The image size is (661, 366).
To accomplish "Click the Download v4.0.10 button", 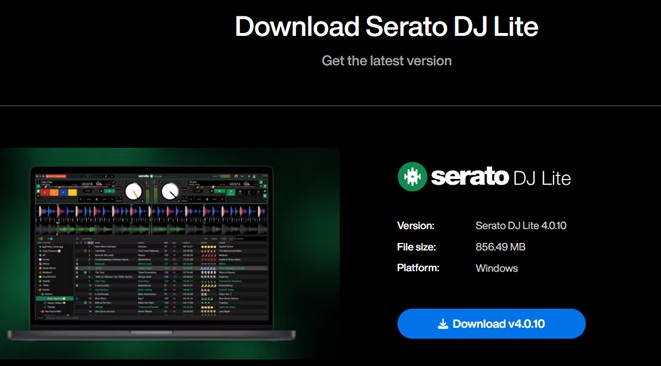I will pyautogui.click(x=491, y=323).
